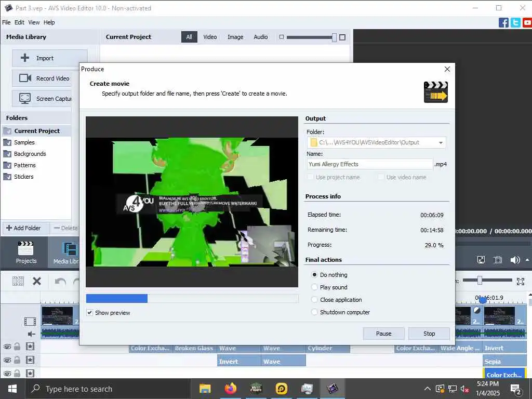Click the large thumbnail size icon
The width and height of the screenshot is (532, 399).
pos(342,37)
